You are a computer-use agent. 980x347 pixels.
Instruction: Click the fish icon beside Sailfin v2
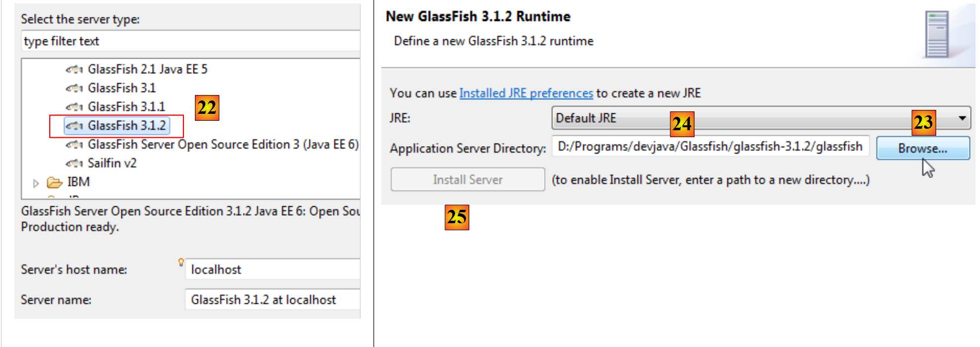[74, 164]
